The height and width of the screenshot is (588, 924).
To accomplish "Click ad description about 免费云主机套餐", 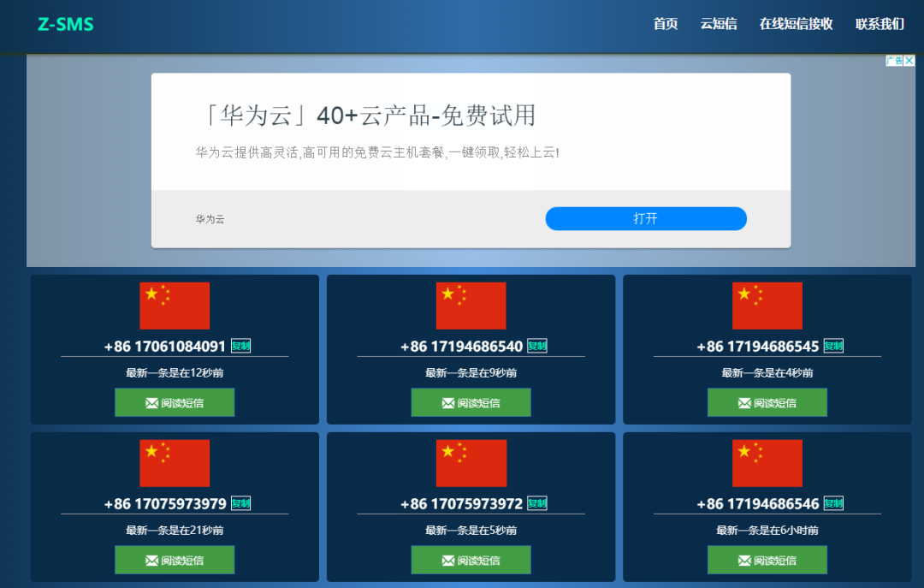I will tap(377, 152).
